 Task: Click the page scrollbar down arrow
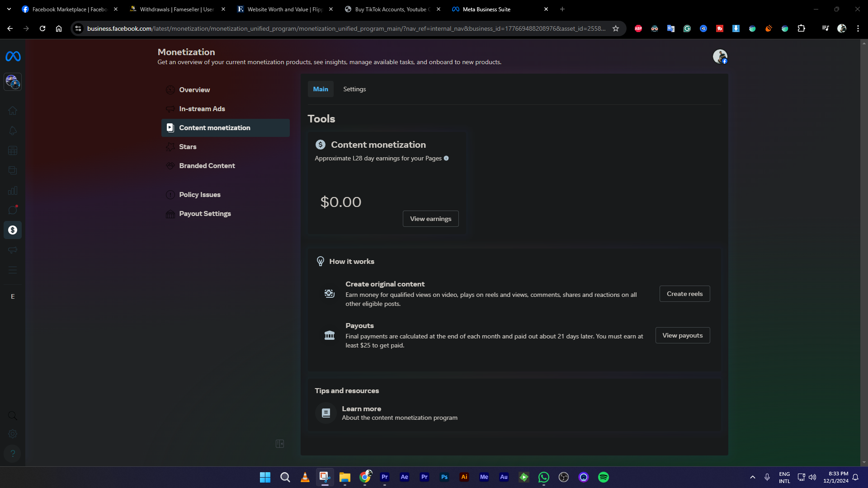(x=864, y=462)
